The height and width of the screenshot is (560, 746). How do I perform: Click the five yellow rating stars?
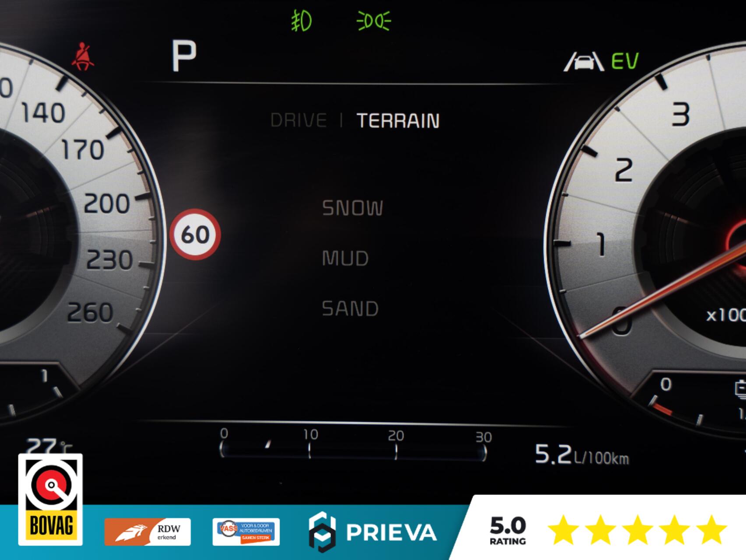[x=637, y=530]
